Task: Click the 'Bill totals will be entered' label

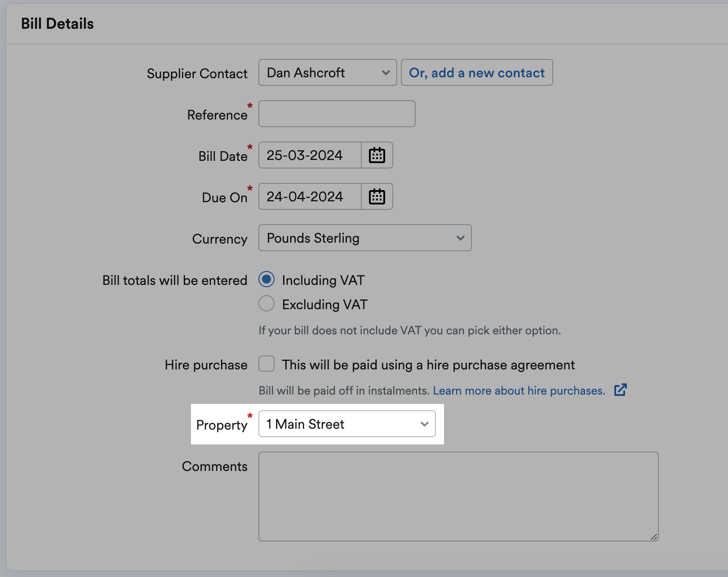Action: pos(175,280)
